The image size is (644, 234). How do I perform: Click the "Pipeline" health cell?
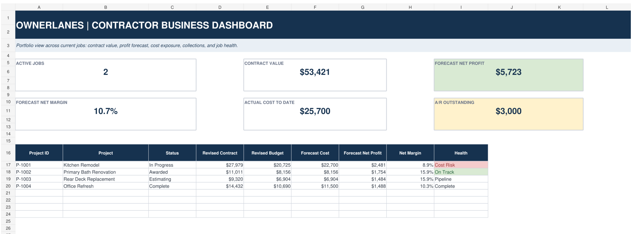click(x=461, y=179)
